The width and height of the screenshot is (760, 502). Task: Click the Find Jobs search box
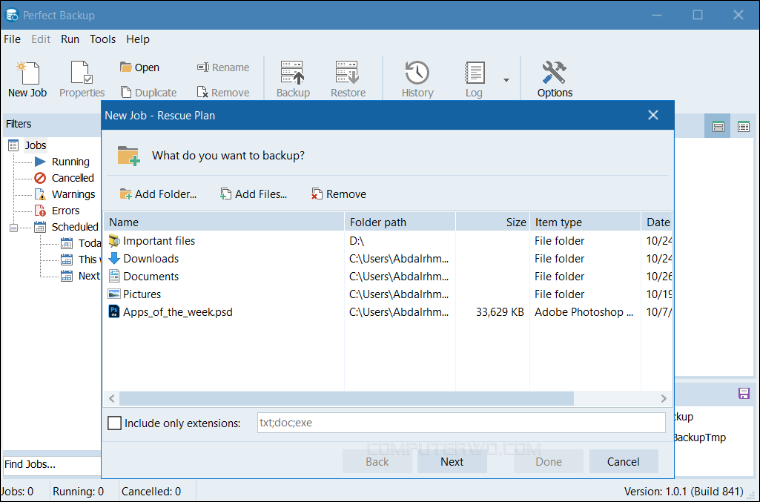tap(52, 465)
